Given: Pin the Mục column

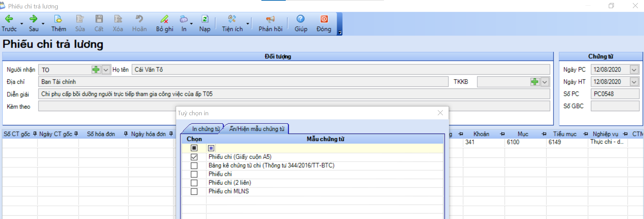Looking at the screenshot, I should (544, 134).
